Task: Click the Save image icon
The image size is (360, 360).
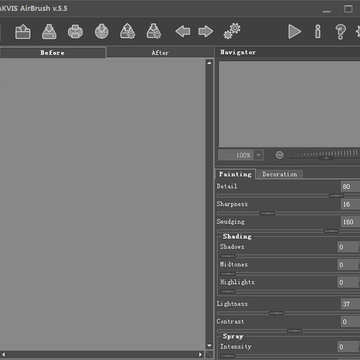Action: pyautogui.click(x=49, y=32)
